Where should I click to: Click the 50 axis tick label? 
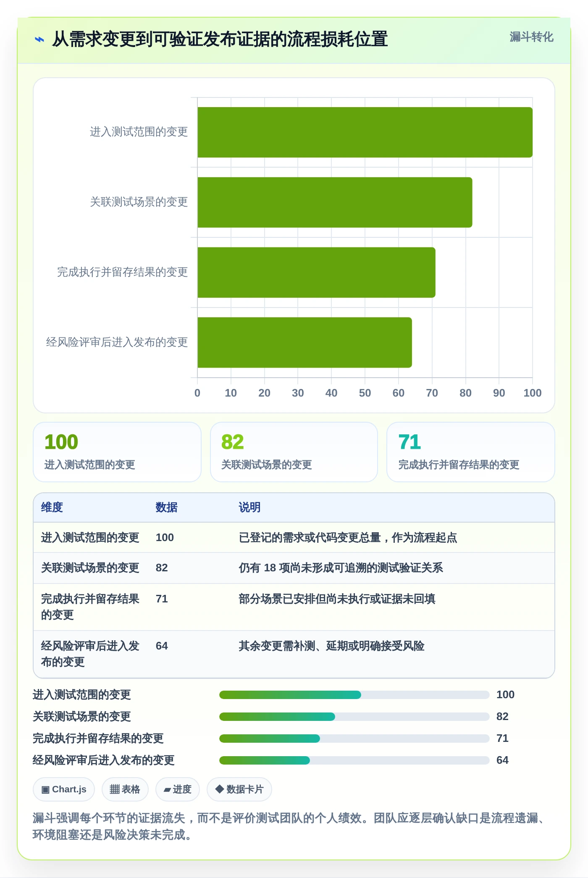point(365,393)
